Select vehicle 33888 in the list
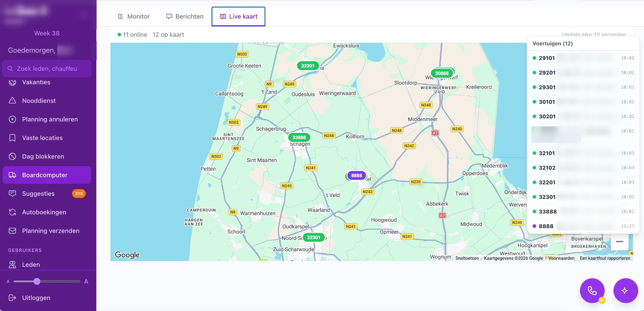Screen dimensions: 644x311 583,212
